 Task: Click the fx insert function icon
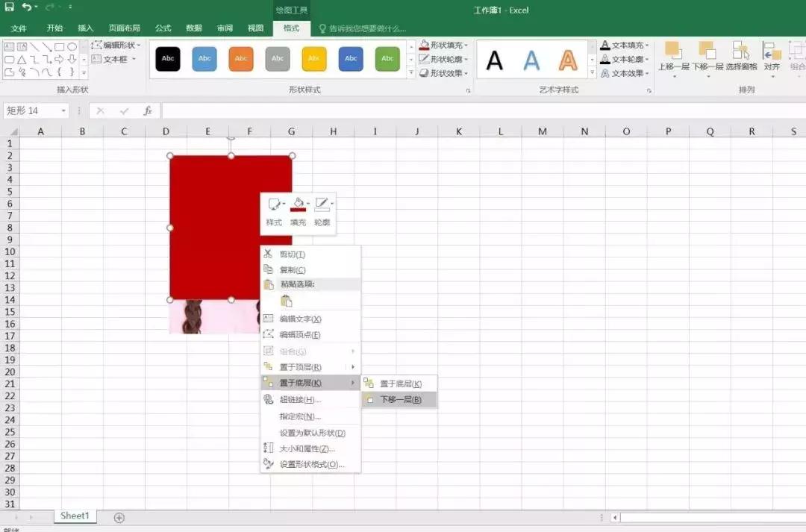click(x=148, y=110)
